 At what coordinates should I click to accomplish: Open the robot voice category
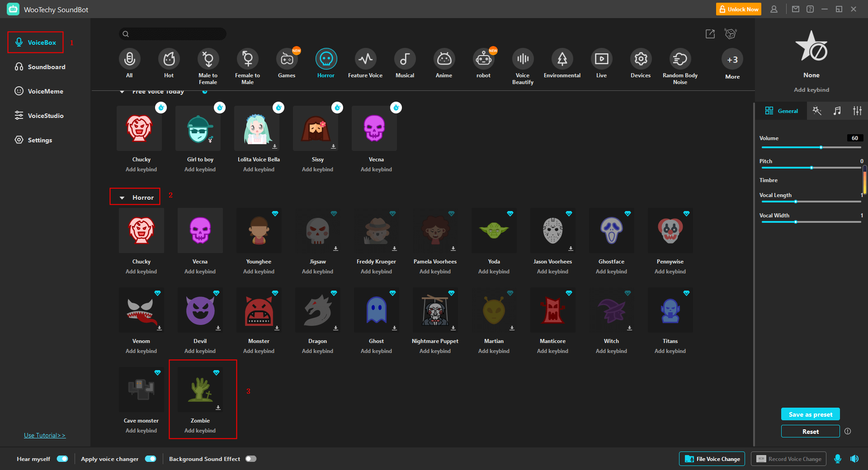coord(483,59)
